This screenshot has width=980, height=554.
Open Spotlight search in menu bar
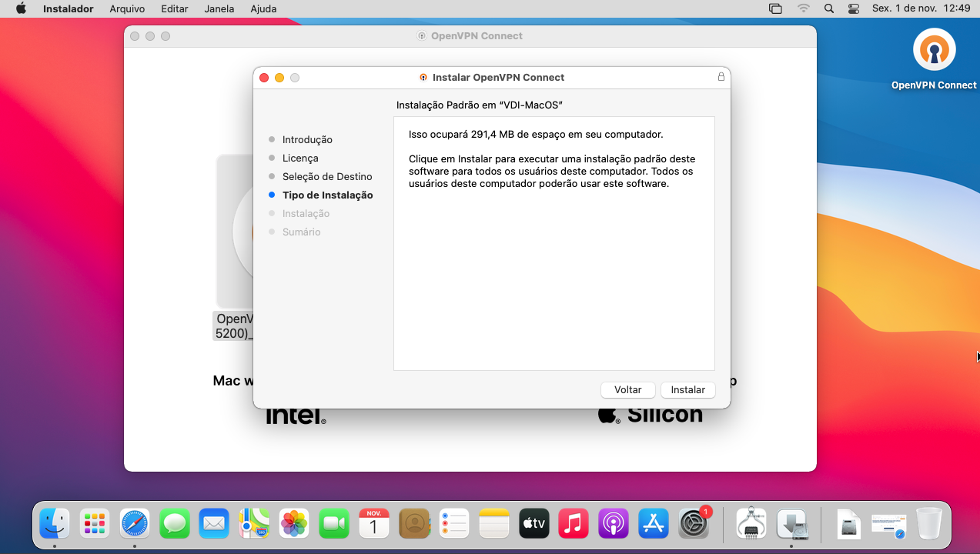pyautogui.click(x=828, y=8)
